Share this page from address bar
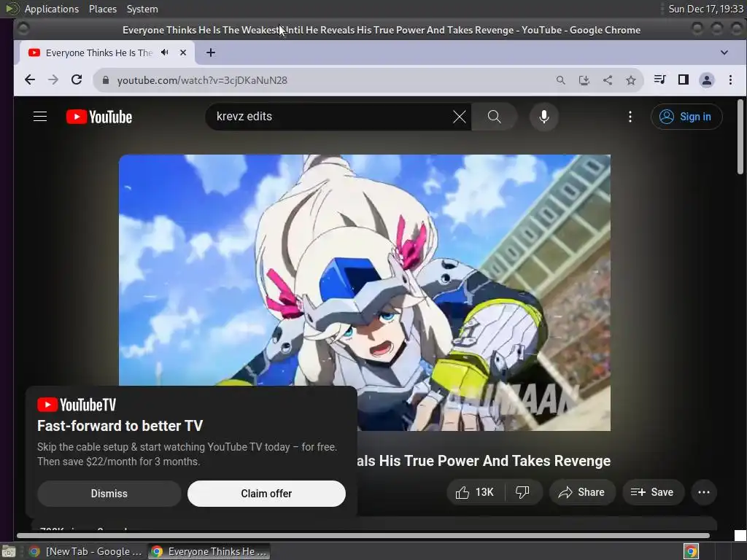 click(x=608, y=80)
